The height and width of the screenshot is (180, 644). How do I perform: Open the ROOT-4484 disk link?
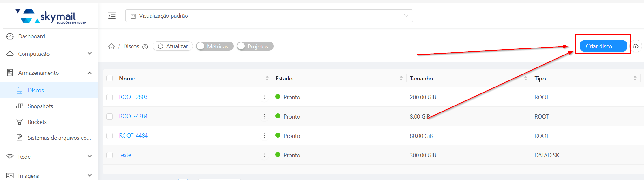133,136
